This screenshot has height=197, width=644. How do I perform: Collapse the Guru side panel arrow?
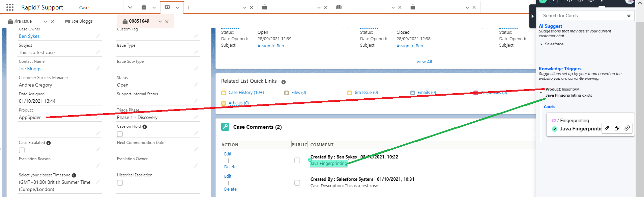tap(532, 16)
